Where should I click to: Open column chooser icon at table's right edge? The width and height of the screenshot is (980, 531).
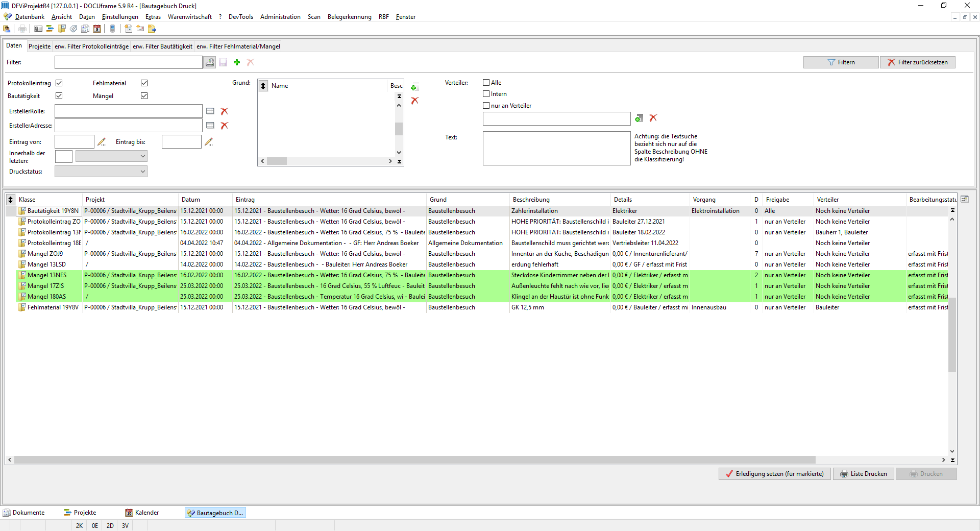(x=964, y=199)
